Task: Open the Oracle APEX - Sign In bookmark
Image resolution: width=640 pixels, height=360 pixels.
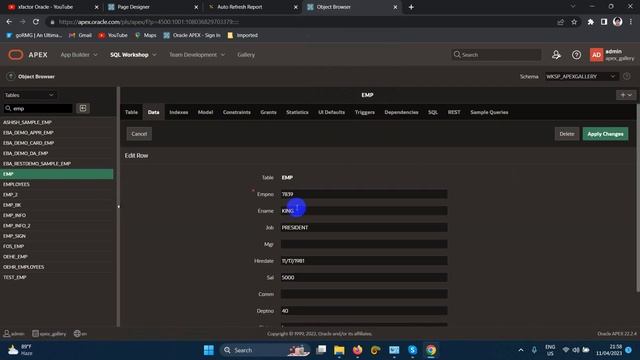Action: (192, 36)
